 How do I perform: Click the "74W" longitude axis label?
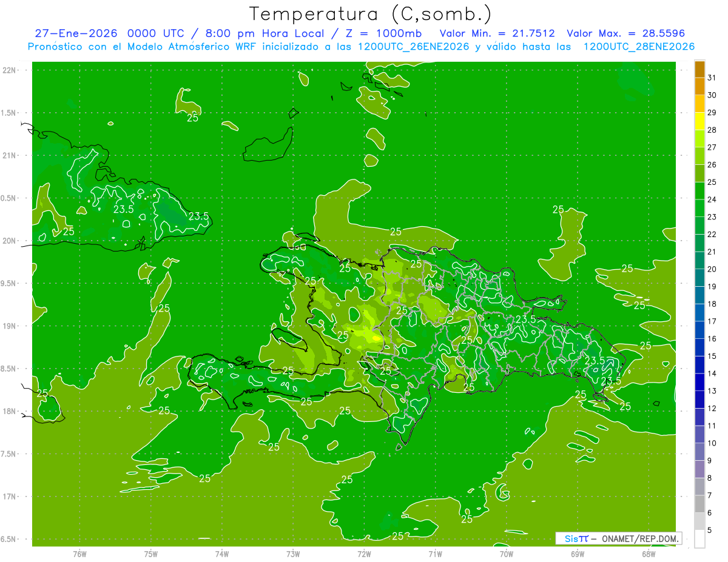click(222, 554)
